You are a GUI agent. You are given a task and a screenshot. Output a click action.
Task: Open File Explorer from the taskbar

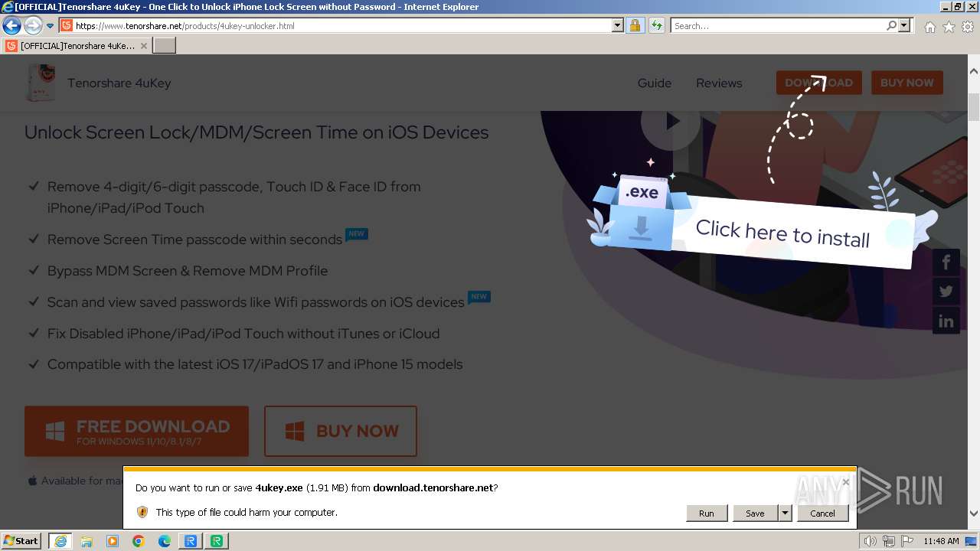(x=87, y=541)
